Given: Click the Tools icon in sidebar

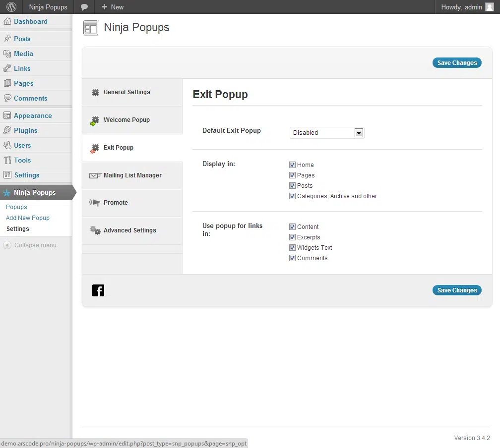Looking at the screenshot, I should (x=7, y=160).
